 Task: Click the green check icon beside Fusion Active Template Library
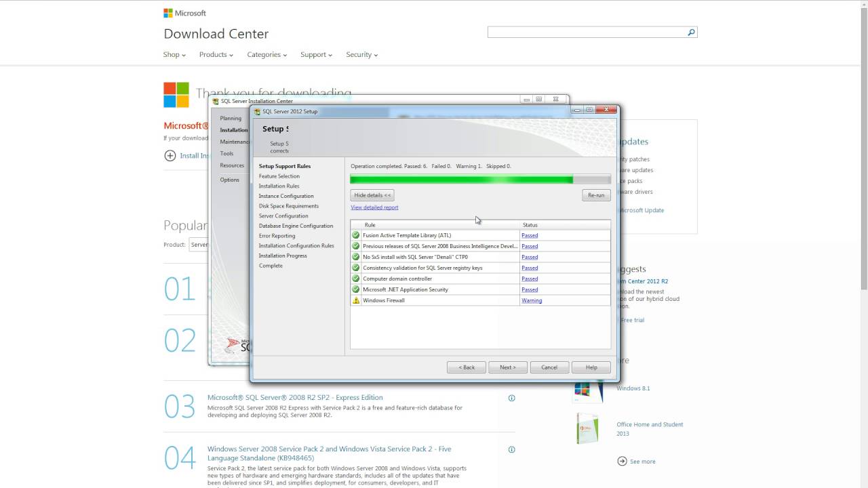click(356, 235)
